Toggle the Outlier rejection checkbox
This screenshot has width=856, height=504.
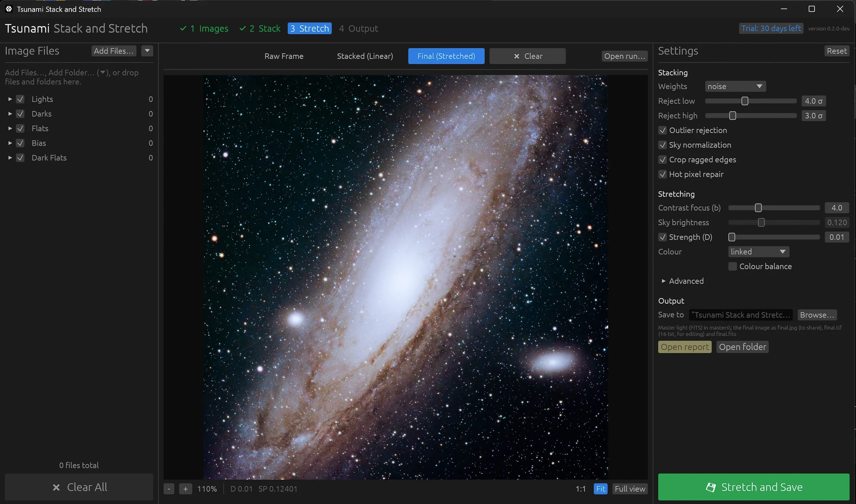coord(663,130)
